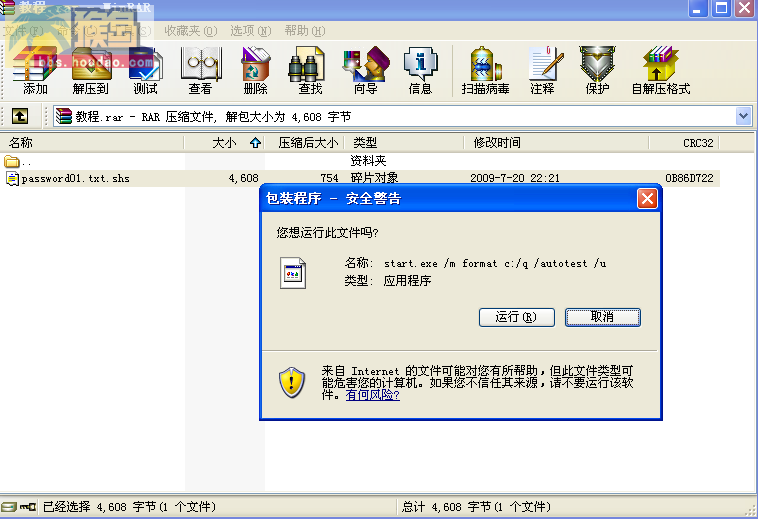Close the security warning dialog

(x=647, y=199)
